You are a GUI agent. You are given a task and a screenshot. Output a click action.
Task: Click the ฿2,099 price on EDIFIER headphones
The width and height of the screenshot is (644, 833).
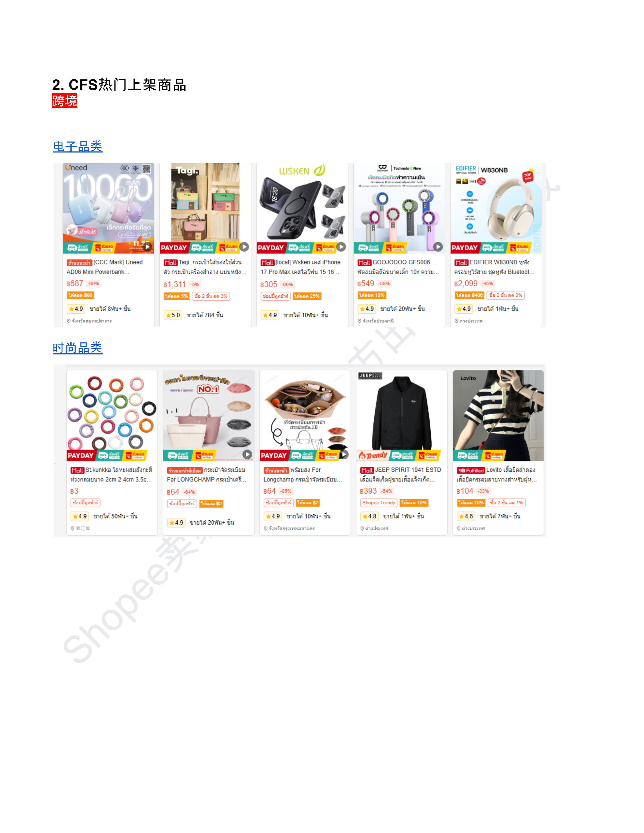[x=466, y=283]
